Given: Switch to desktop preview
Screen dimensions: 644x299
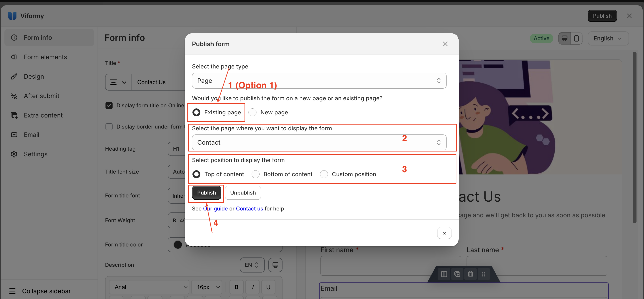Looking at the screenshot, I should pos(565,38).
